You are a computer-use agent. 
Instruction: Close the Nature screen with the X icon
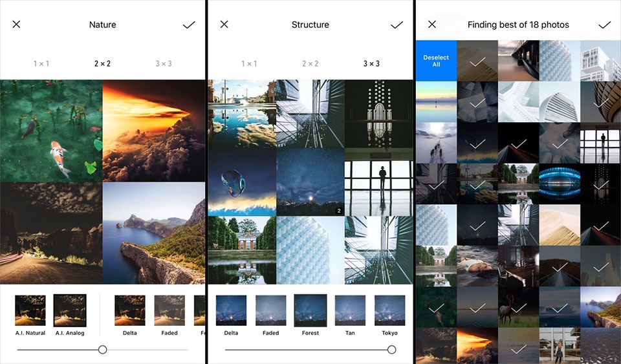[16, 25]
